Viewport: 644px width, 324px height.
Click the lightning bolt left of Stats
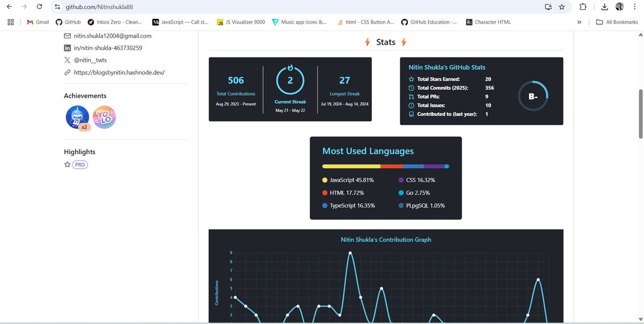click(368, 42)
